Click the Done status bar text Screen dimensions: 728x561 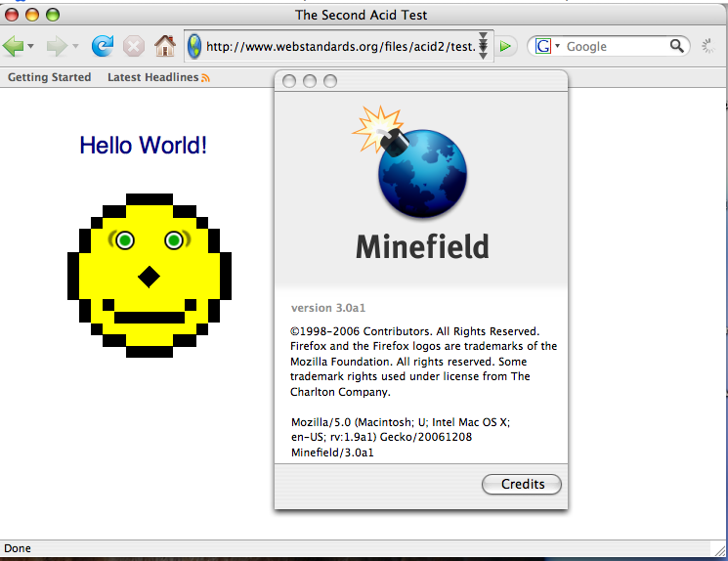18,548
